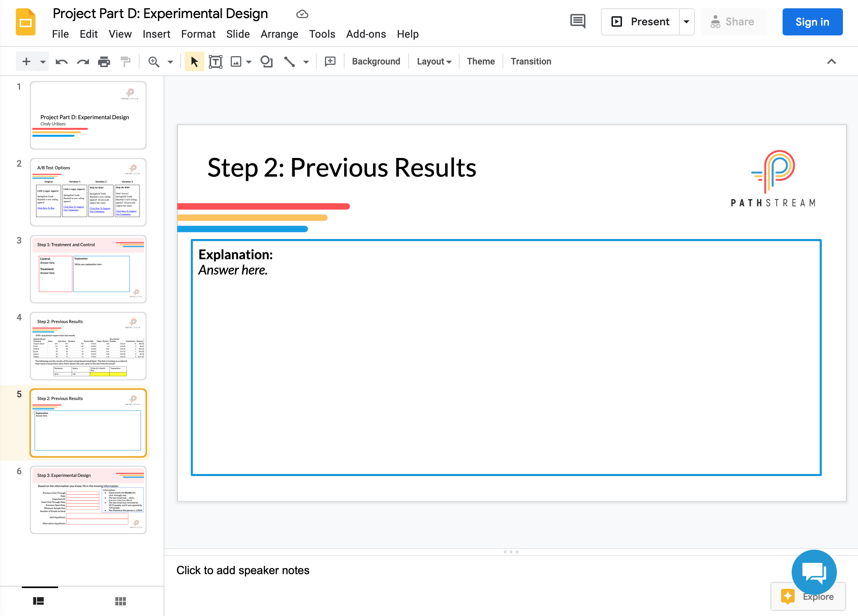
Task: Add a comment from toolbar
Action: (x=330, y=61)
